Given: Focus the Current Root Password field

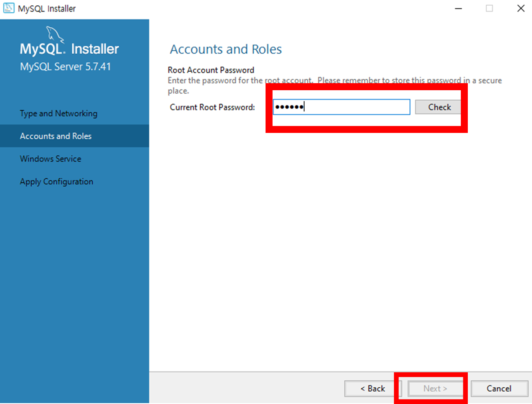Looking at the screenshot, I should (x=341, y=107).
